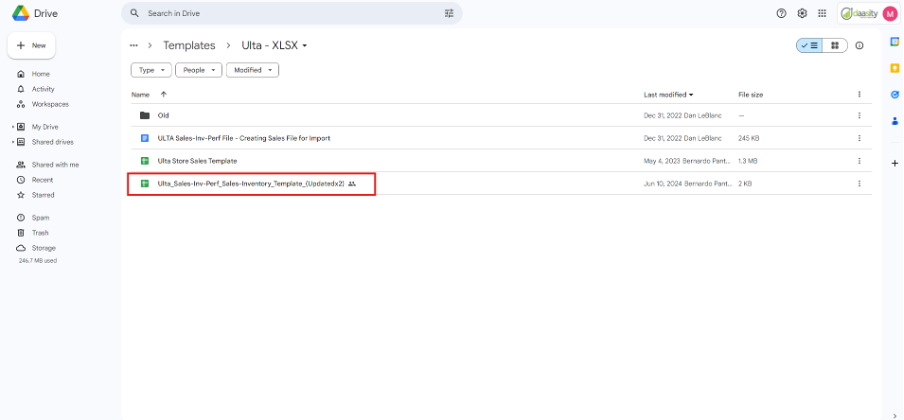Click the Help question mark icon

click(782, 14)
